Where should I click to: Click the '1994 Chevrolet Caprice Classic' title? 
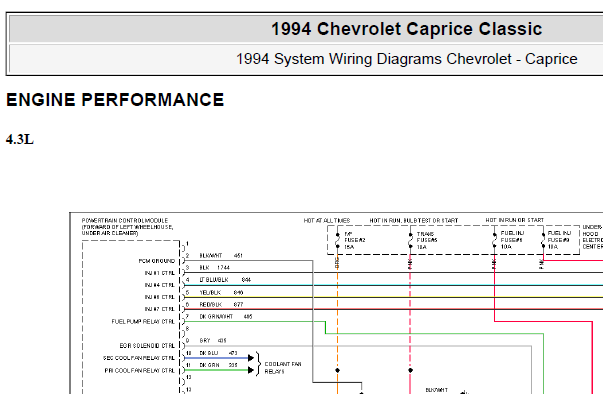click(406, 29)
